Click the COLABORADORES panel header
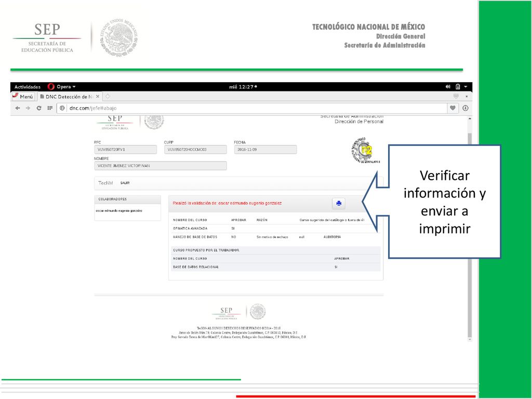The width and height of the screenshot is (532, 399). coord(128,199)
